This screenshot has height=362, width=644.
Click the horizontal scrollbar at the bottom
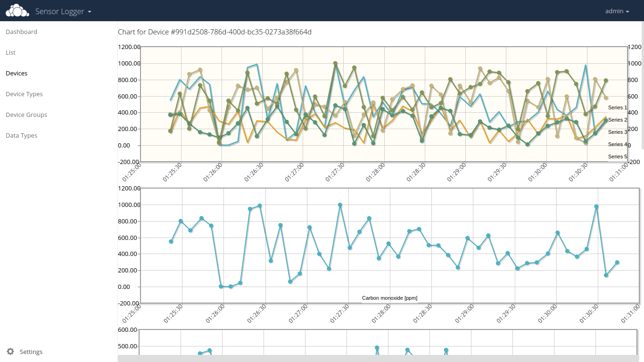pyautogui.click(x=377, y=358)
